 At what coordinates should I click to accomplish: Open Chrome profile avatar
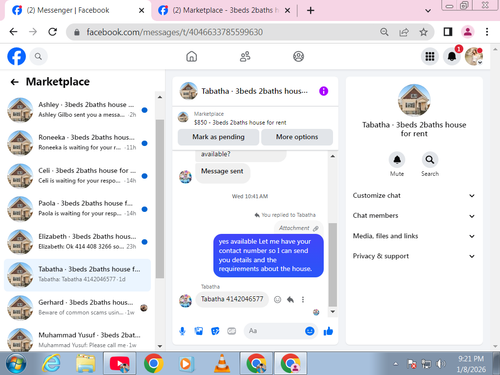pos(468,32)
